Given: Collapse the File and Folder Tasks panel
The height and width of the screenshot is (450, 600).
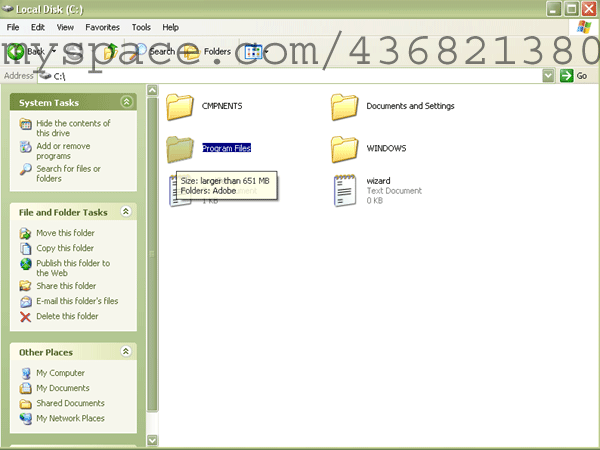Looking at the screenshot, I should 126,211.
